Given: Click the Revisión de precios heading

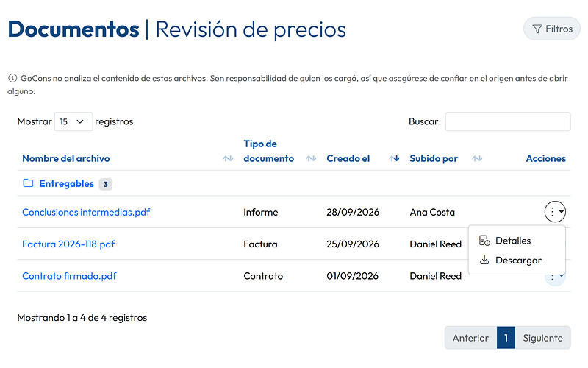Looking at the screenshot, I should pyautogui.click(x=251, y=29).
